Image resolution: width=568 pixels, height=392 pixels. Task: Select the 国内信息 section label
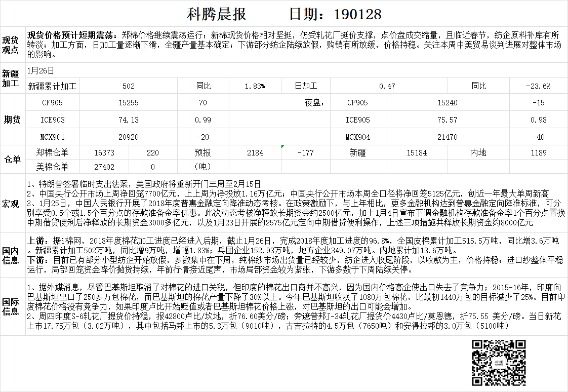[x=11, y=256]
